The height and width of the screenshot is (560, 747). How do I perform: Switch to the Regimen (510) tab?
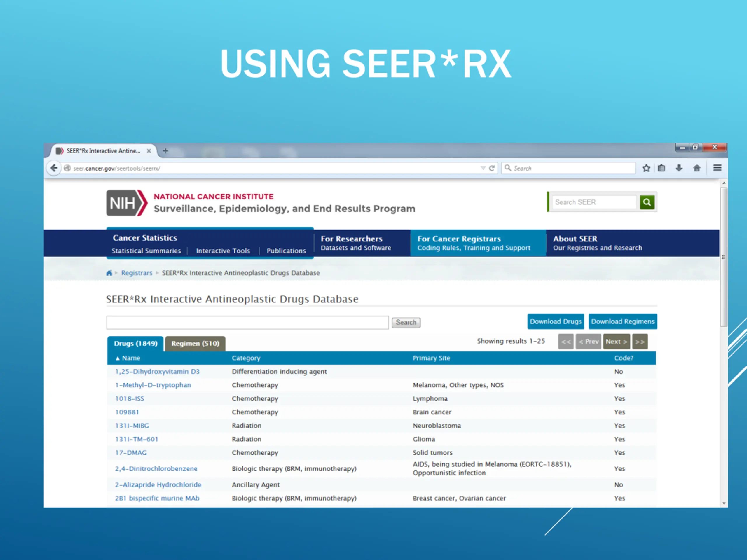pos(195,344)
